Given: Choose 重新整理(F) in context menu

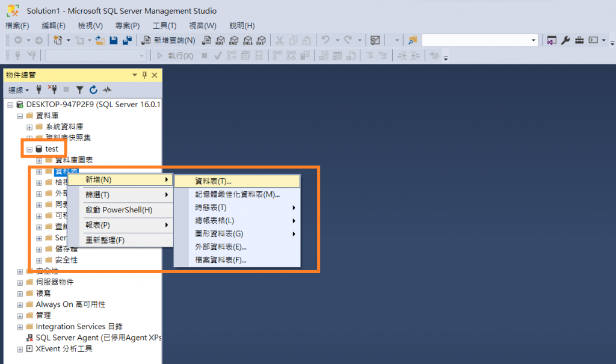Looking at the screenshot, I should click(x=120, y=240).
